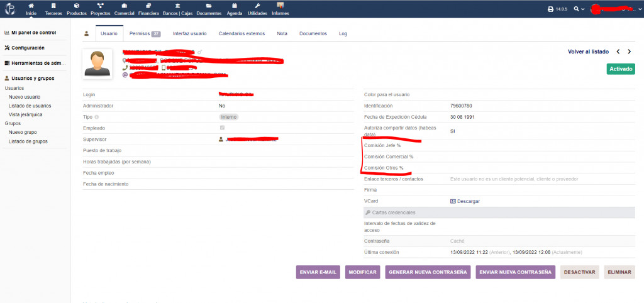Switch to the Documentos tab
The height and width of the screenshot is (303, 644).
tap(313, 34)
